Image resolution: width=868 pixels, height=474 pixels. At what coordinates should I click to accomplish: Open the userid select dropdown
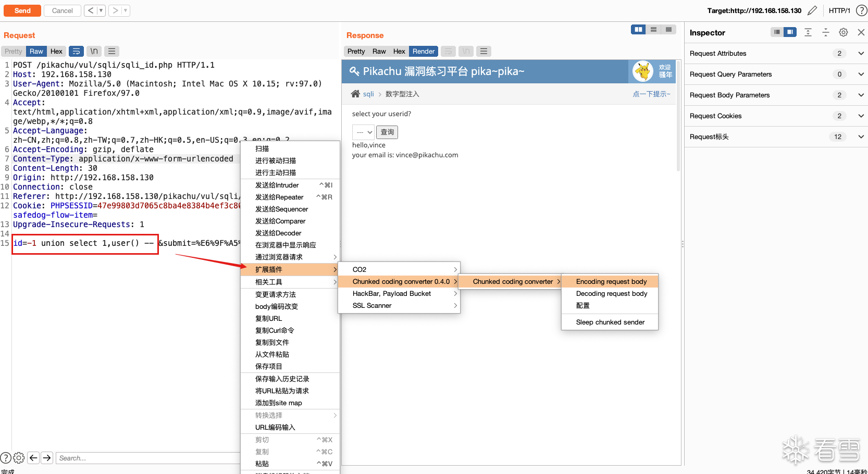pyautogui.click(x=363, y=132)
